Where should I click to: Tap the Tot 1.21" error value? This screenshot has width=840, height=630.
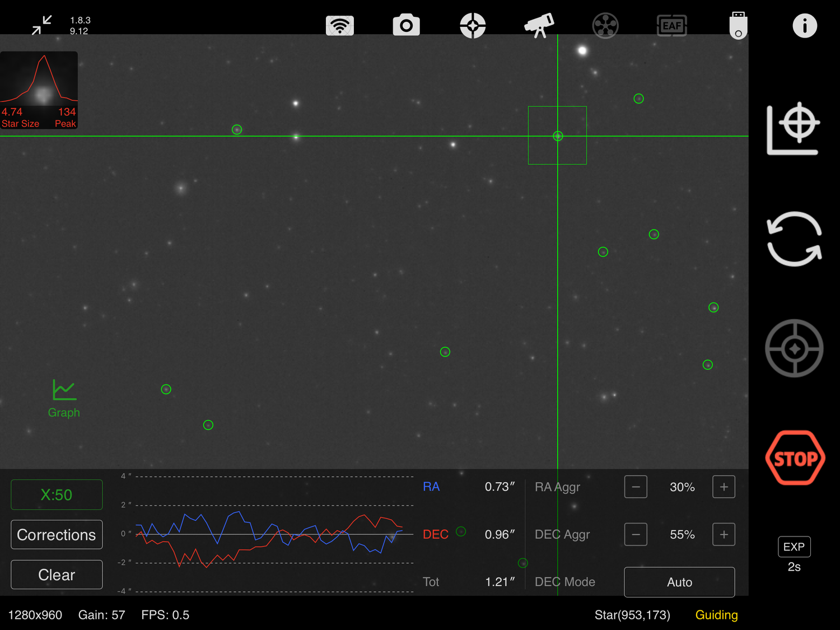[x=500, y=582]
